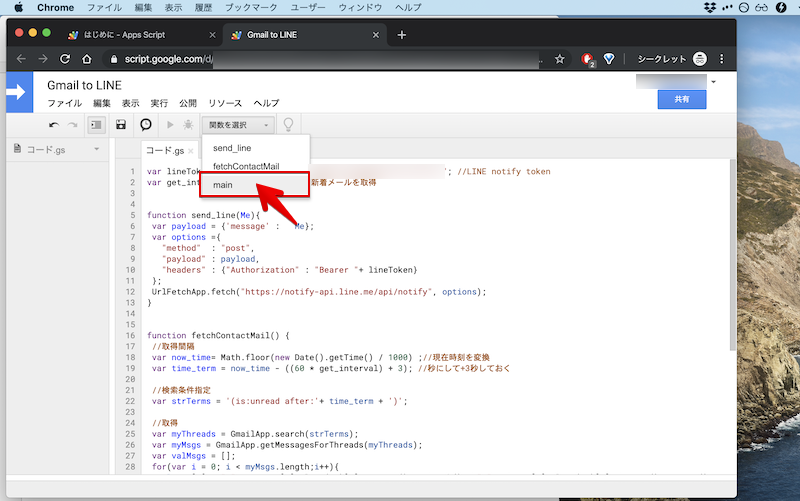Image resolution: width=800 pixels, height=501 pixels.
Task: Click the lightbulb hint icon
Action: 289,125
